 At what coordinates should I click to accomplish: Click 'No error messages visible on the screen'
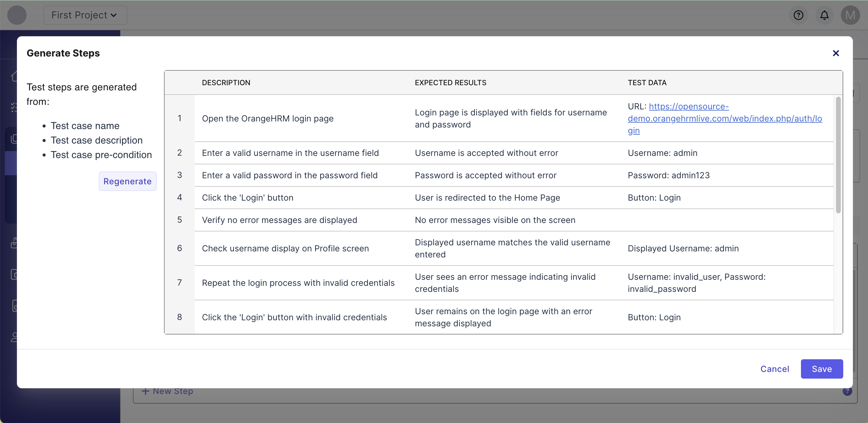[495, 220]
